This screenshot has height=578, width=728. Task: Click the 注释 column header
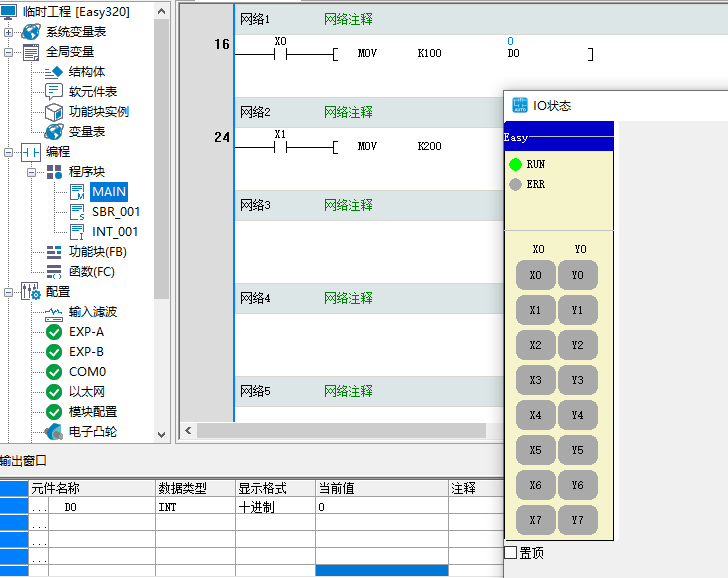click(x=476, y=488)
